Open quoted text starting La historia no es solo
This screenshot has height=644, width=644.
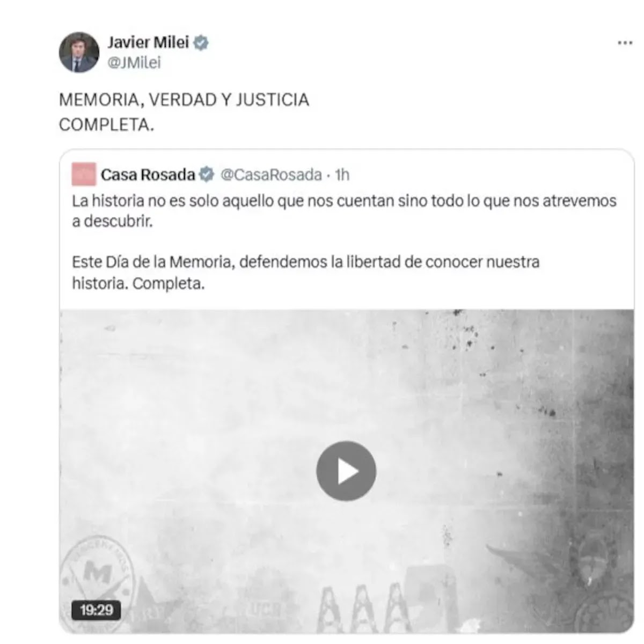coord(345,211)
